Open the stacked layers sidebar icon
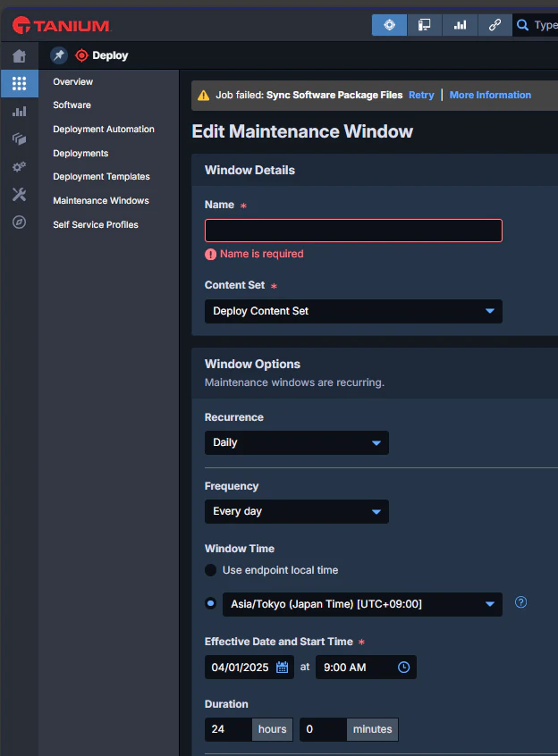The image size is (558, 756). pos(20,139)
